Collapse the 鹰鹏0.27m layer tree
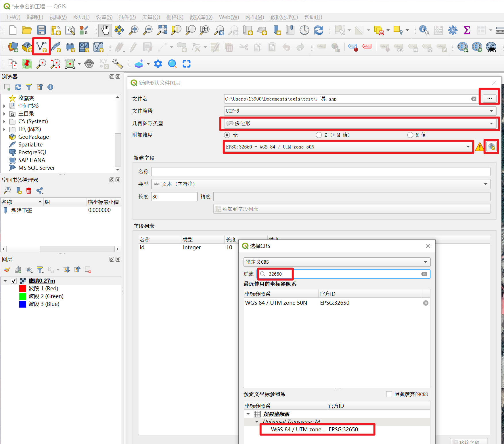This screenshot has width=504, height=444. (x=5, y=281)
